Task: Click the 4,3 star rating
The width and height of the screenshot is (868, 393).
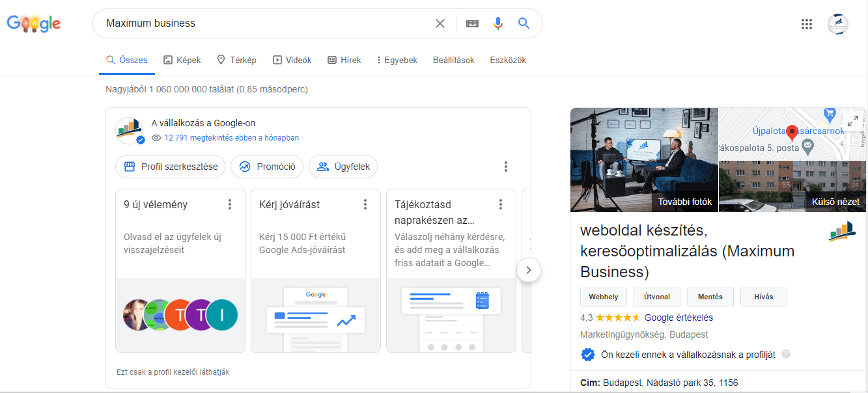Action: 610,318
